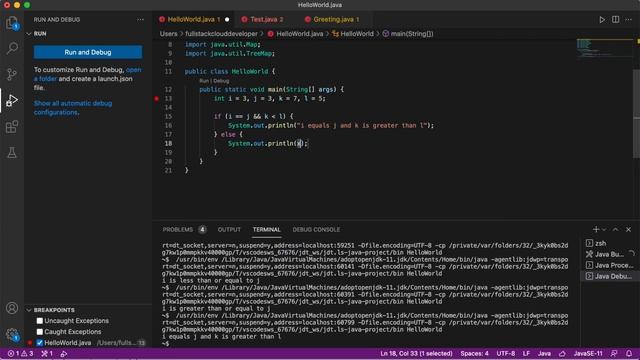Enable Caught Exceptions breakpoint
This screenshot has width=640, height=360.
click(x=40, y=332)
